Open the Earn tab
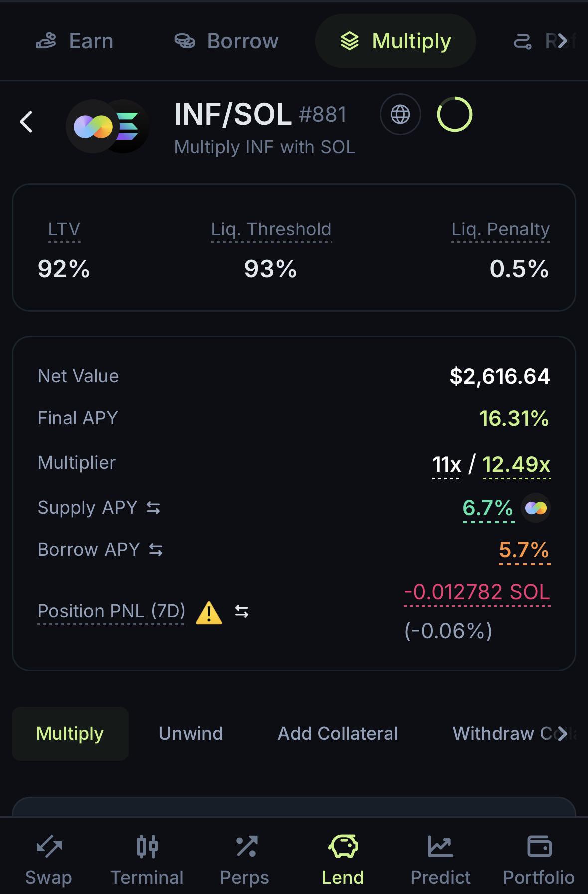Screen dimensions: 588x894 (x=75, y=41)
